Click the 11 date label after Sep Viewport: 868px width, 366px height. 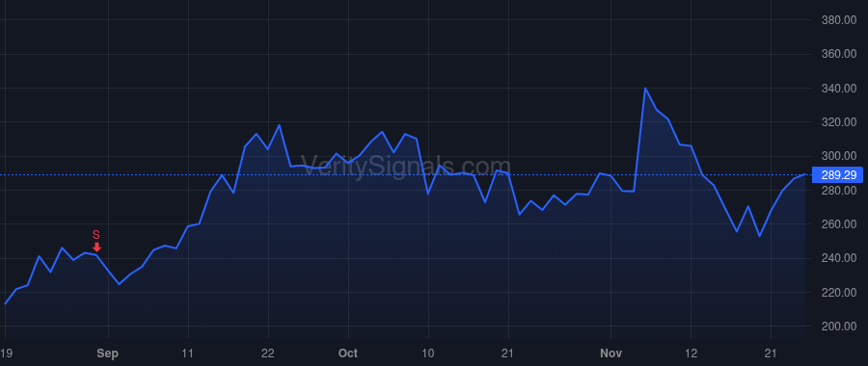click(188, 353)
